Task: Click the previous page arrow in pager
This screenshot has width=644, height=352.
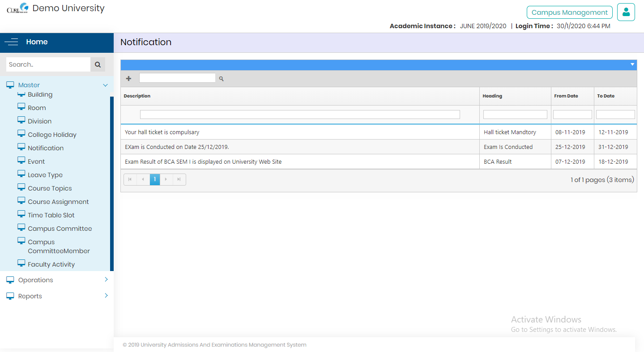Action: 143,179
